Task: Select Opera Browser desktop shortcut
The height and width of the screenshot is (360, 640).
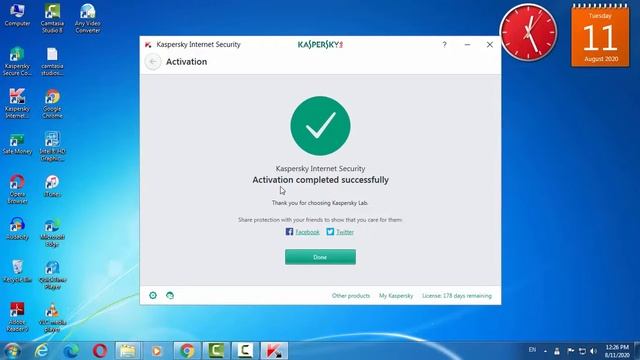Action: (17, 189)
